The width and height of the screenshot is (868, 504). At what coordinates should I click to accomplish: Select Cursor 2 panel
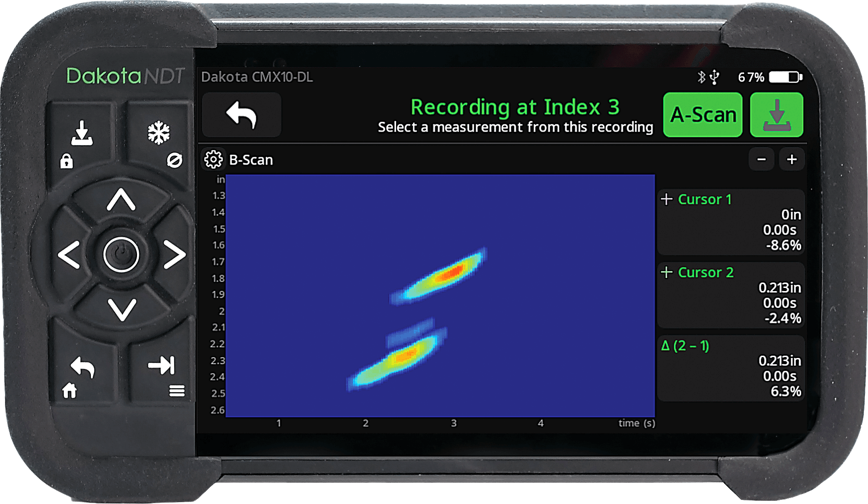(x=731, y=295)
